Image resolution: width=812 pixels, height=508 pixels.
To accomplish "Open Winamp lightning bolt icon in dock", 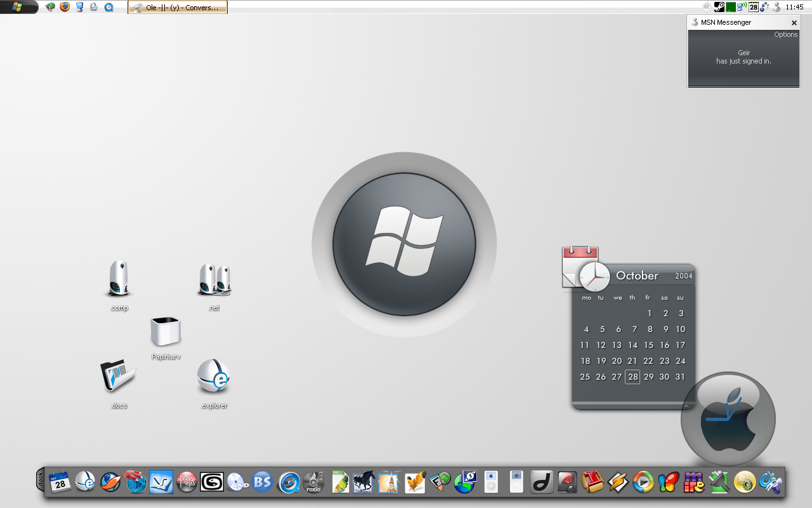I will (x=618, y=483).
